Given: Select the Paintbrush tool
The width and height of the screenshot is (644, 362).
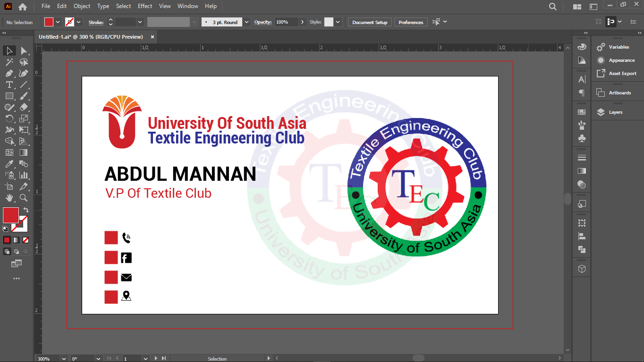Looking at the screenshot, I should pyautogui.click(x=24, y=96).
